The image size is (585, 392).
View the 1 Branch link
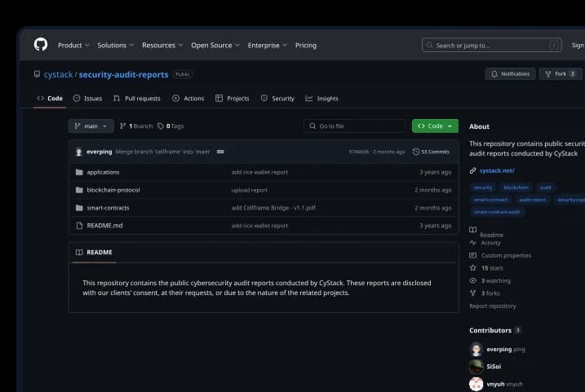coord(135,126)
